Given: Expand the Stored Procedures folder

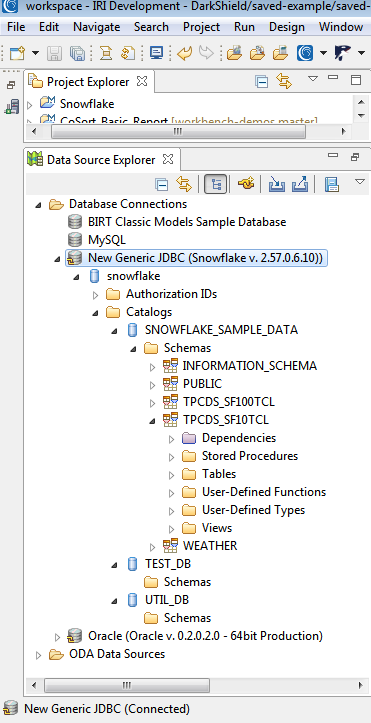Looking at the screenshot, I should [x=171, y=457].
